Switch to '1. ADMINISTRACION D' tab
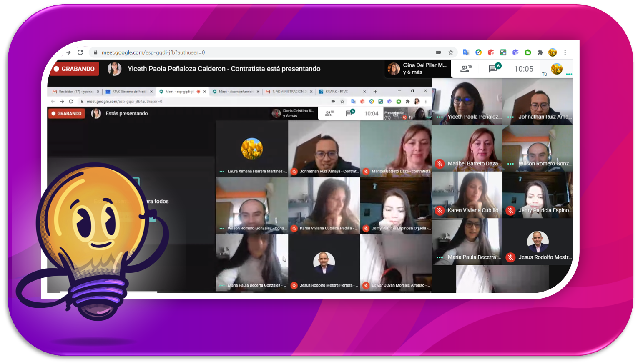The height and width of the screenshot is (364, 638). click(289, 92)
